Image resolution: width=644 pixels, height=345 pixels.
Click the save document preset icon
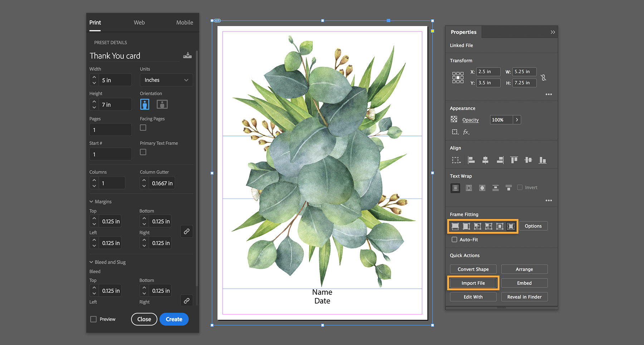(x=187, y=55)
